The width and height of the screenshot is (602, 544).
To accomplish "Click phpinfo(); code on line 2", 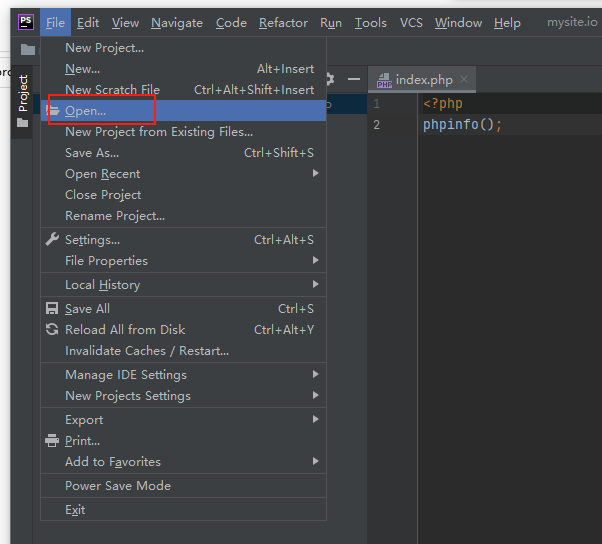I will 462,124.
